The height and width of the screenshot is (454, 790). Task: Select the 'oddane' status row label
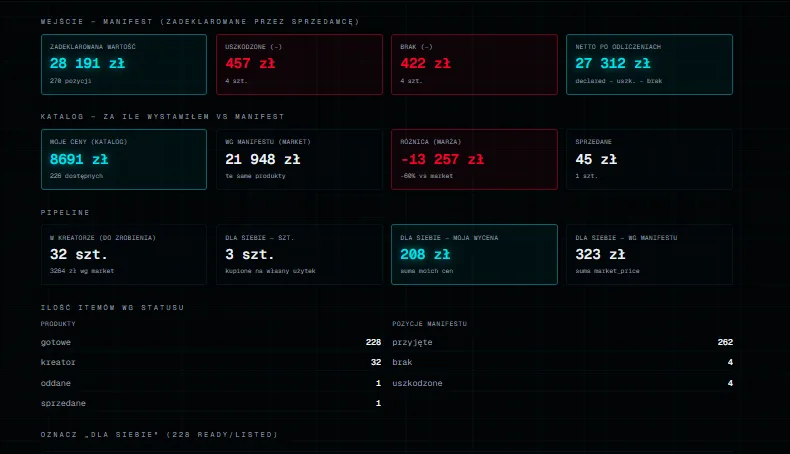(x=55, y=383)
